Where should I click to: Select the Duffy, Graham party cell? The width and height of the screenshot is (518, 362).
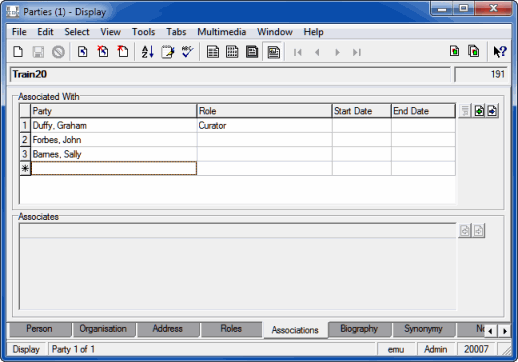coord(114,126)
